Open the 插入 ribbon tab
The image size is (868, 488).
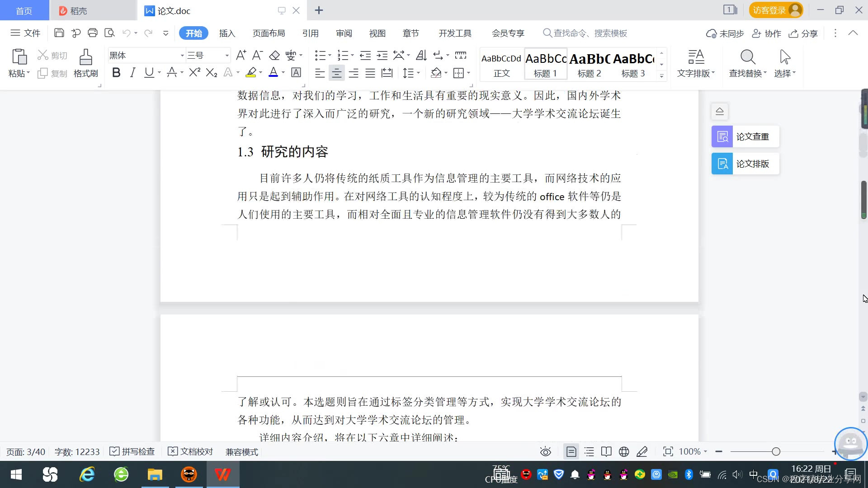click(227, 33)
